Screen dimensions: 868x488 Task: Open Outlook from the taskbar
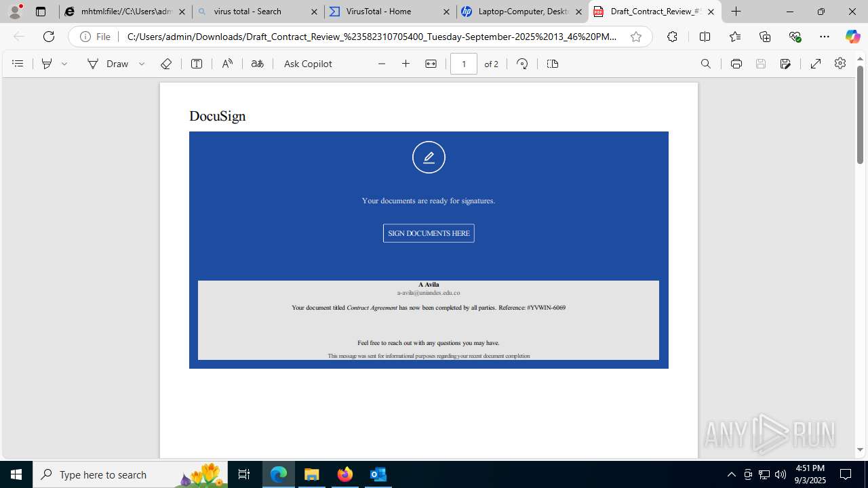click(378, 474)
